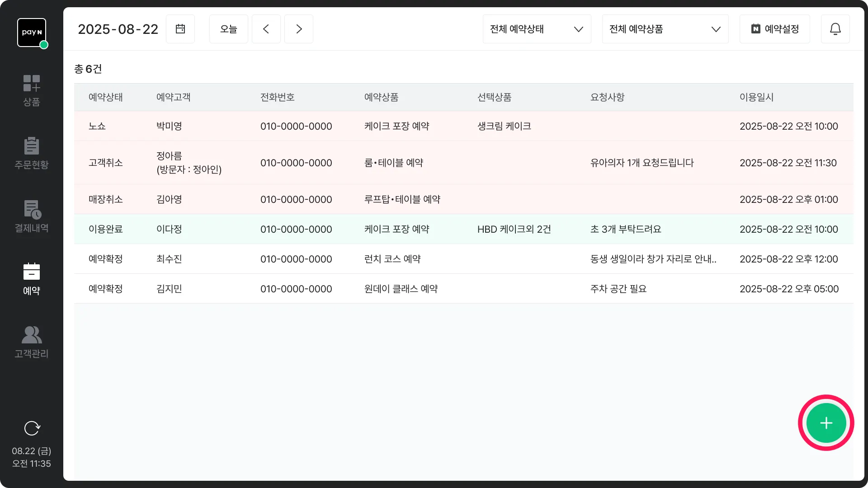Go to previous day arrow
The image size is (868, 488).
[x=266, y=29]
